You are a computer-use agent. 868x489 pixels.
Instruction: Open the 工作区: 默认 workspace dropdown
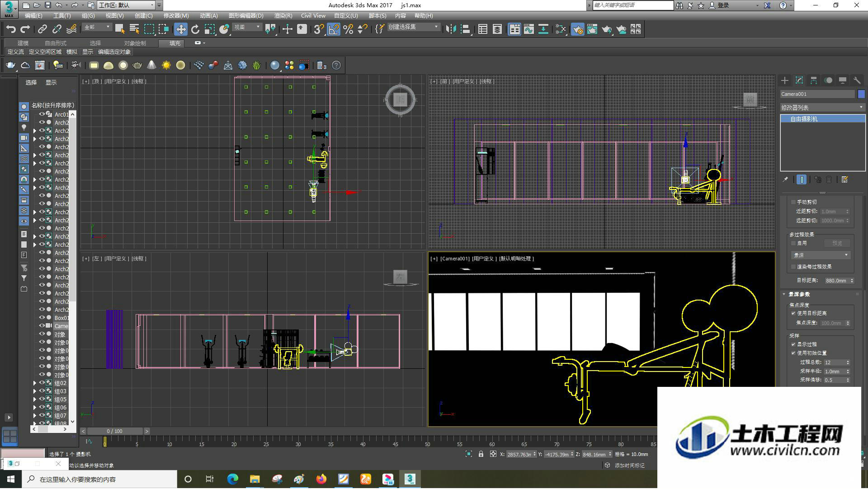[x=126, y=5]
